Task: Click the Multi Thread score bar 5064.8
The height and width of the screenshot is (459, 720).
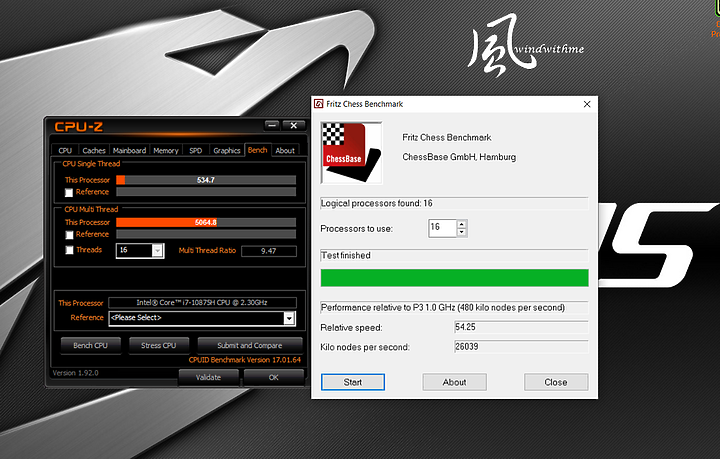Action: point(206,222)
